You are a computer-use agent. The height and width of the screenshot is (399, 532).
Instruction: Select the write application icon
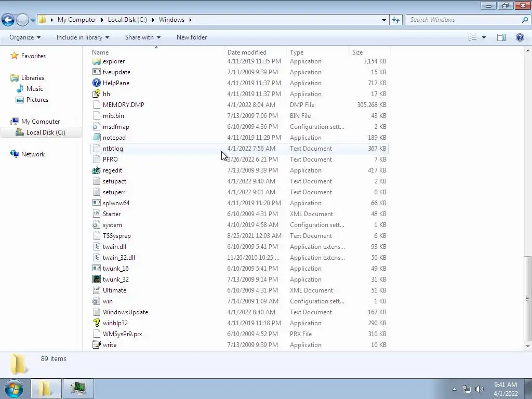[x=96, y=345]
